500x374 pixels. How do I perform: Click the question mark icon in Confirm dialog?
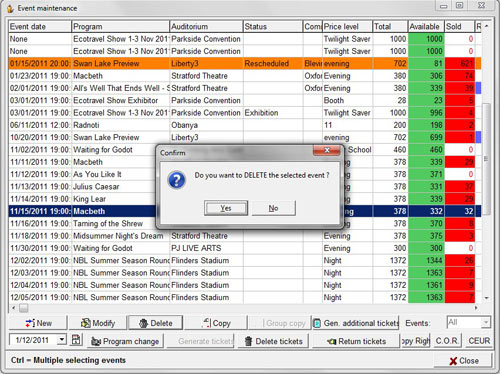177,180
